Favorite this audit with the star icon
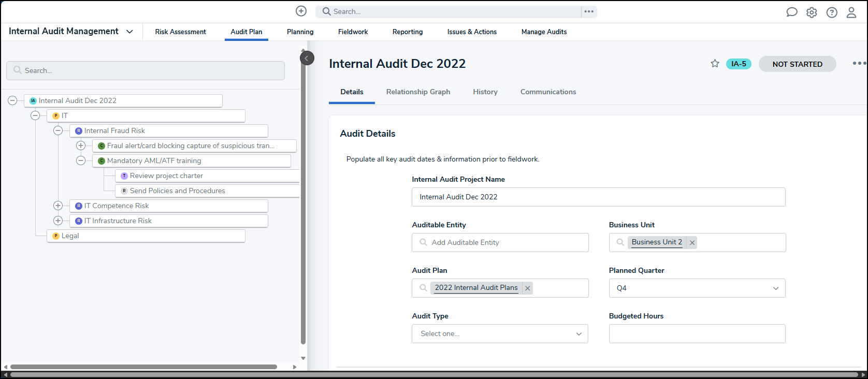The width and height of the screenshot is (868, 379). (715, 64)
